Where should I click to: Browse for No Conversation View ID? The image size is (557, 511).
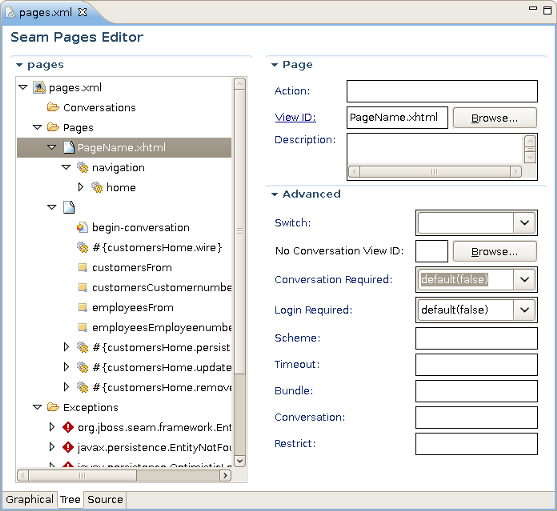click(494, 251)
